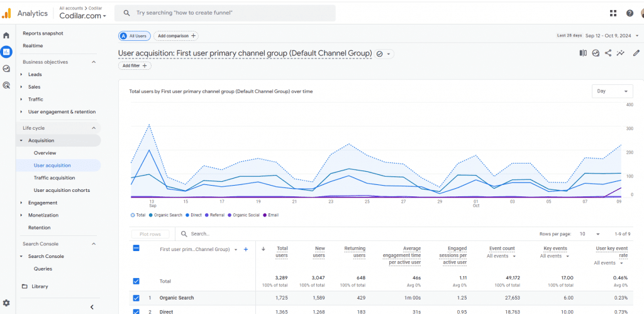Open Reports snapshot in sidebar
This screenshot has height=314, width=644.
[x=43, y=33]
